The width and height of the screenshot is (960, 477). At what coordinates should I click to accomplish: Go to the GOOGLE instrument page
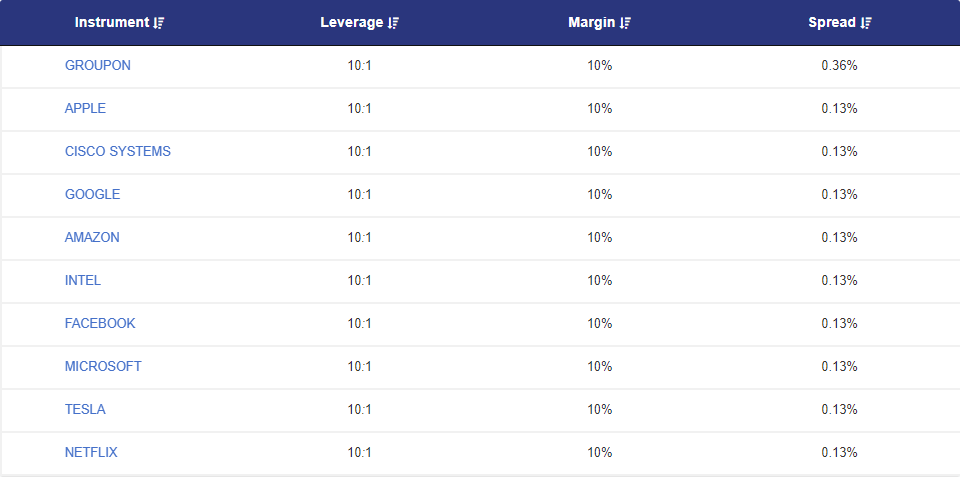[92, 194]
